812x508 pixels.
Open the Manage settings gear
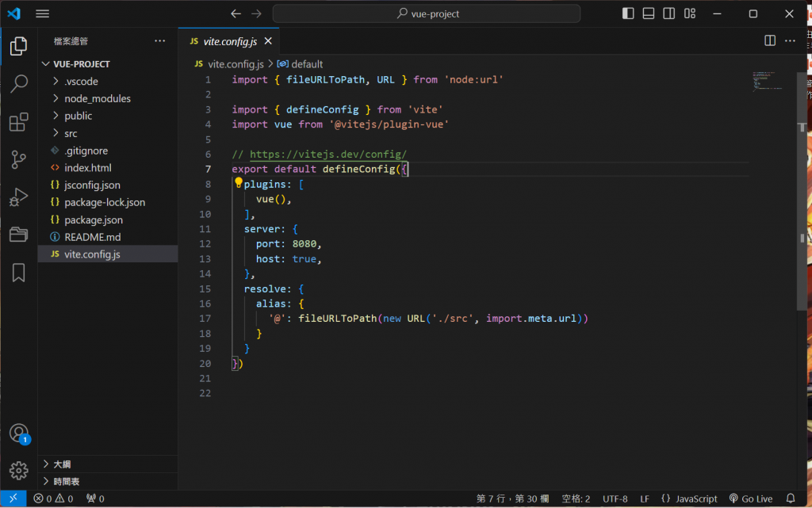[x=18, y=469]
